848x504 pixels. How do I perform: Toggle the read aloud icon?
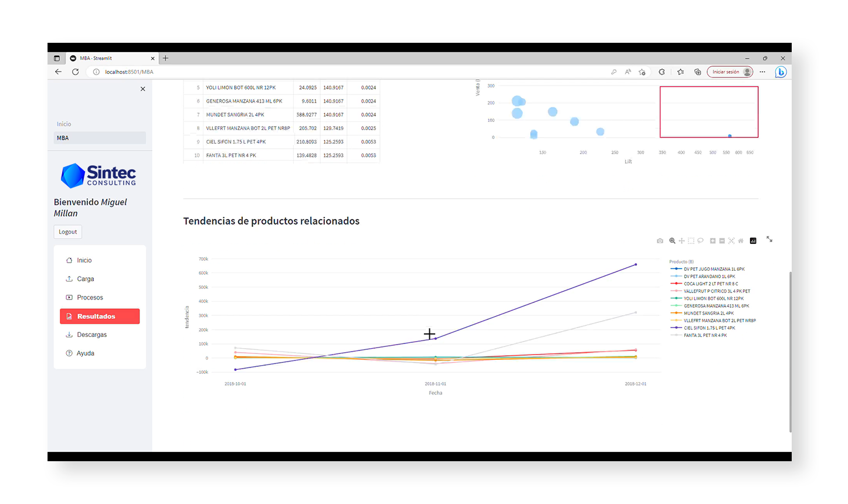(x=627, y=72)
